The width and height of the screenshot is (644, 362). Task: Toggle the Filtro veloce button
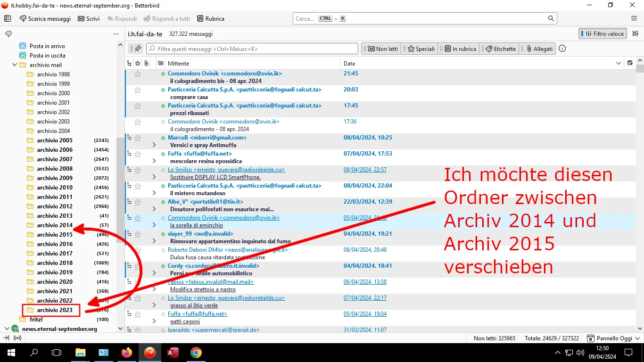tap(603, 34)
